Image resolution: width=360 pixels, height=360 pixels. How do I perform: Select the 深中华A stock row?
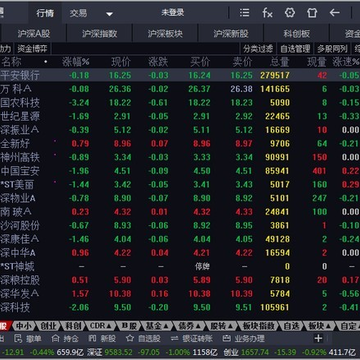(180, 253)
